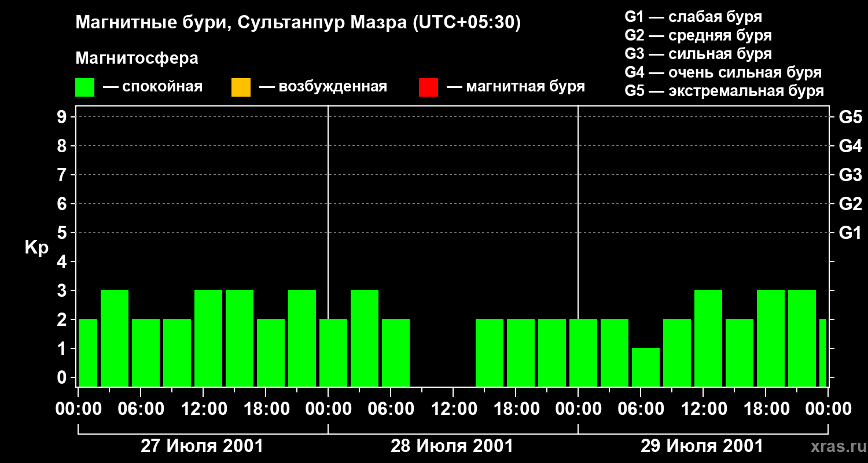Screen dimensions: 868x463
Task: Click the 'Kp' axis label
Action: point(36,248)
